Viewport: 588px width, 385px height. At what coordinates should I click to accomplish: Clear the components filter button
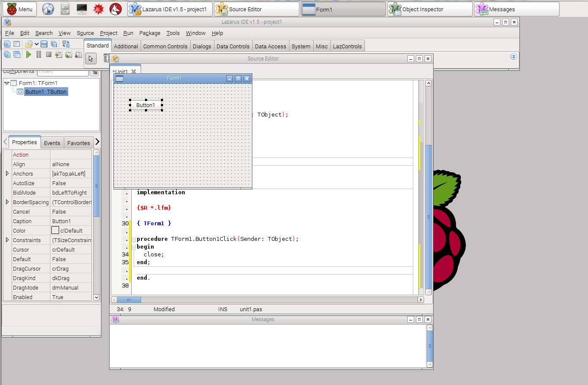95,72
